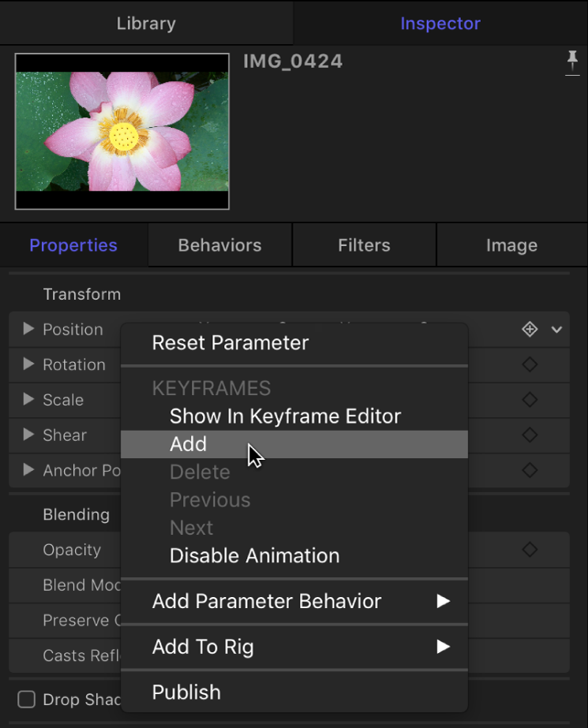The width and height of the screenshot is (588, 728).
Task: Add an Opacity keyframe
Action: click(530, 549)
